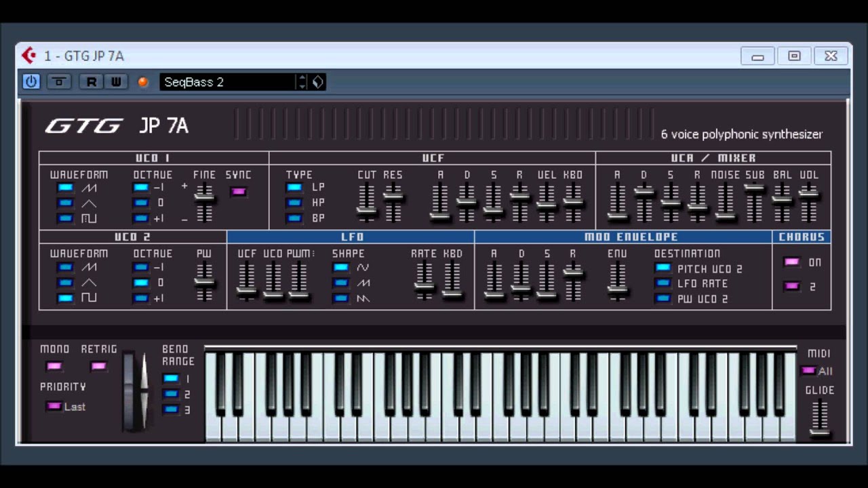This screenshot has height=488, width=868.
Task: Choose LFO sawtooth up shape
Action: click(x=340, y=283)
